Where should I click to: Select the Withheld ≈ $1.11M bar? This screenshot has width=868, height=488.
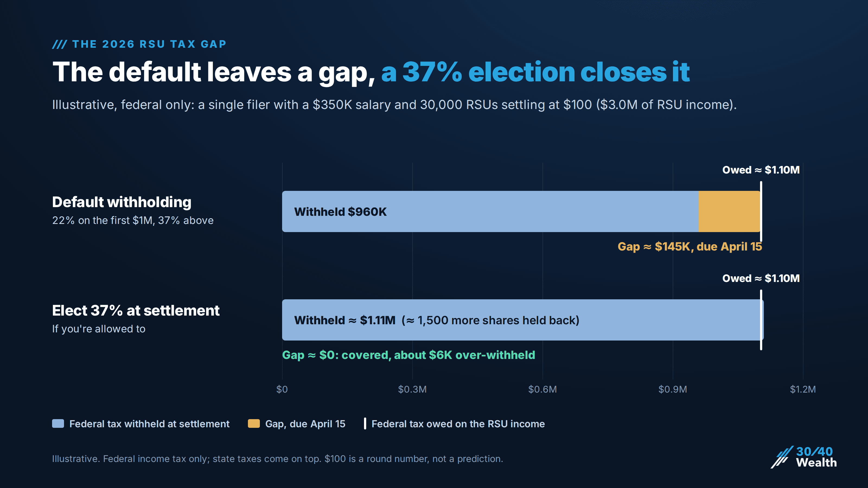coord(523,320)
